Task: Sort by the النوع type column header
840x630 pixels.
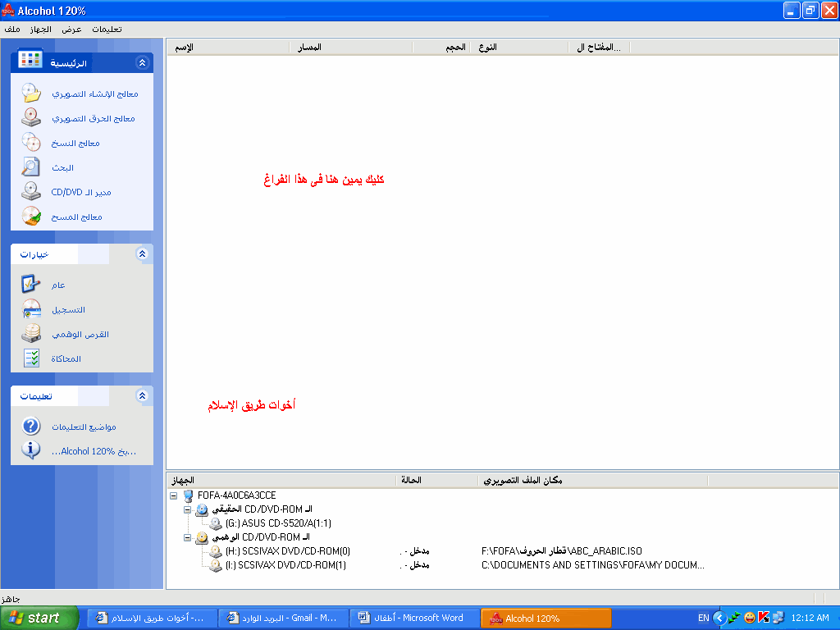Action: [519, 47]
